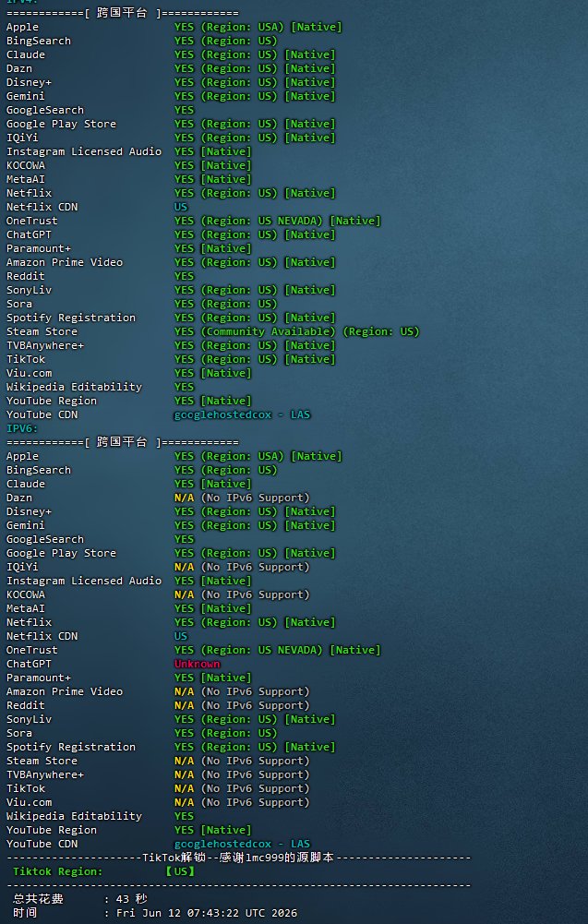Select "Spotify Registration" label in the IPv4 section
Viewport: 588px width, 924px height.
[71, 318]
